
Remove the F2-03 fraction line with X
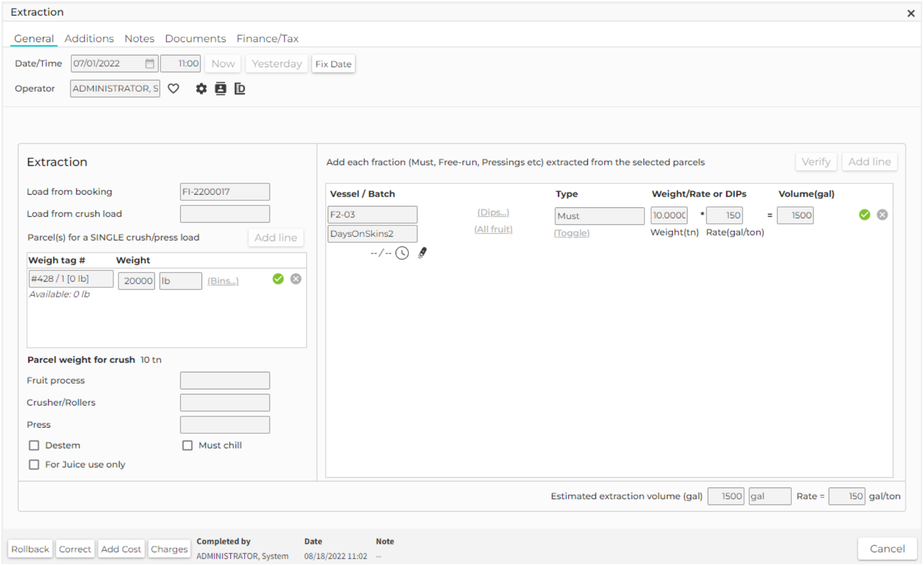[x=882, y=215]
